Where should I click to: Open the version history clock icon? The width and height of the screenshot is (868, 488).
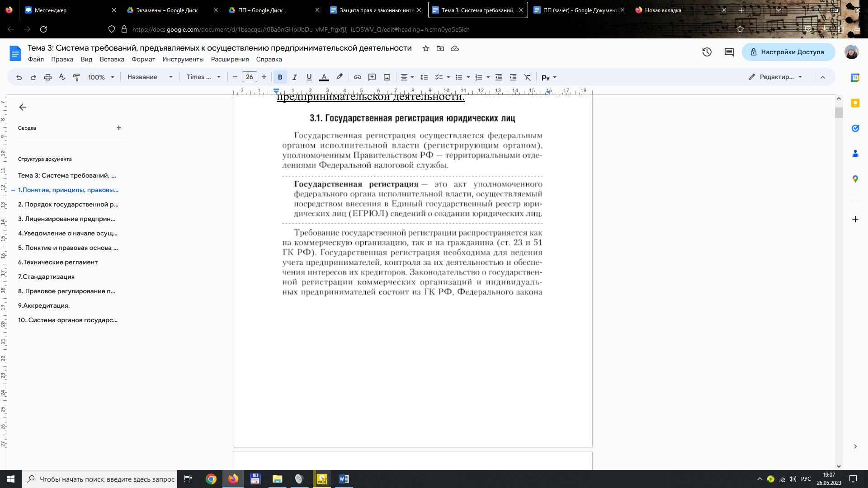pos(707,52)
